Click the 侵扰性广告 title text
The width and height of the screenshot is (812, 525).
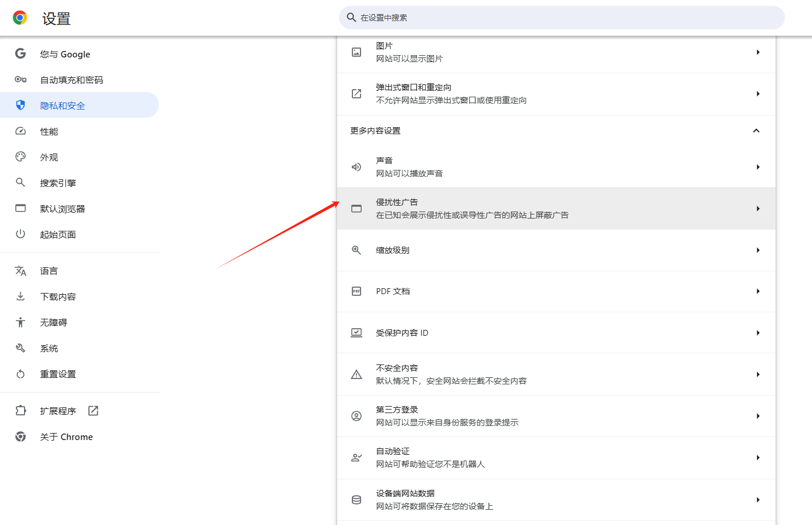click(x=397, y=202)
